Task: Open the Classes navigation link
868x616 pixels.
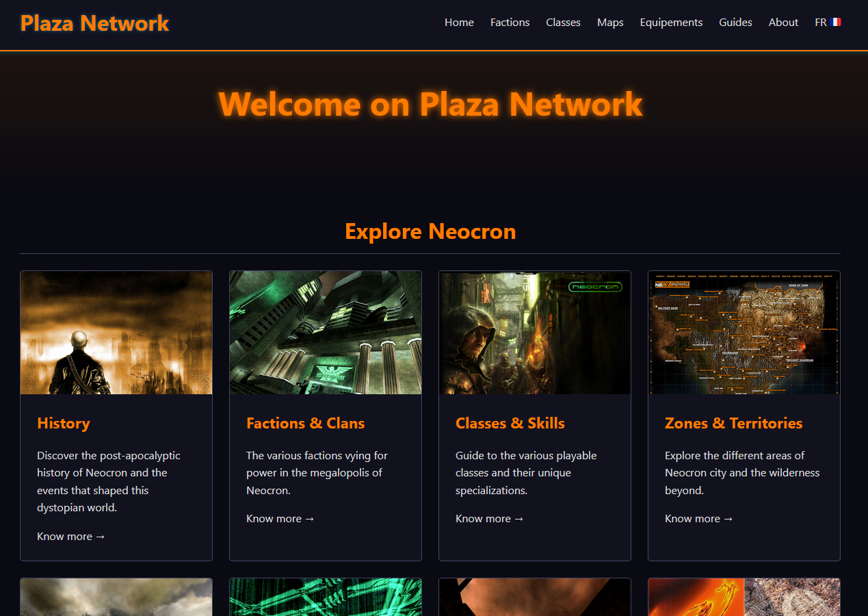Action: [x=563, y=23]
